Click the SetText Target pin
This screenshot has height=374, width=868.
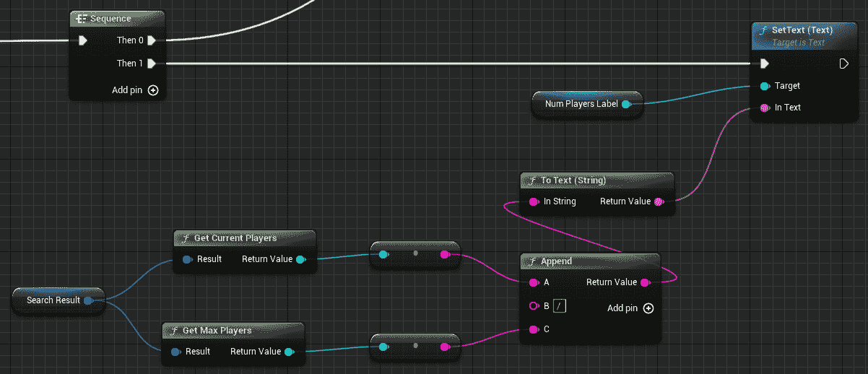click(x=765, y=86)
